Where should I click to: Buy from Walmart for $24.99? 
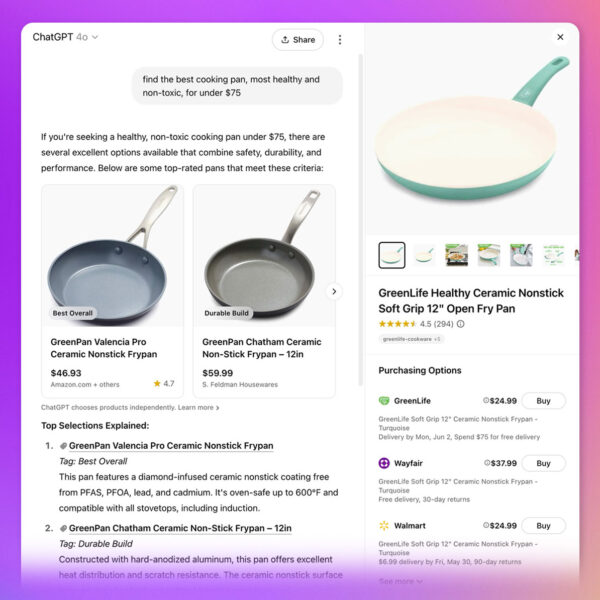543,525
